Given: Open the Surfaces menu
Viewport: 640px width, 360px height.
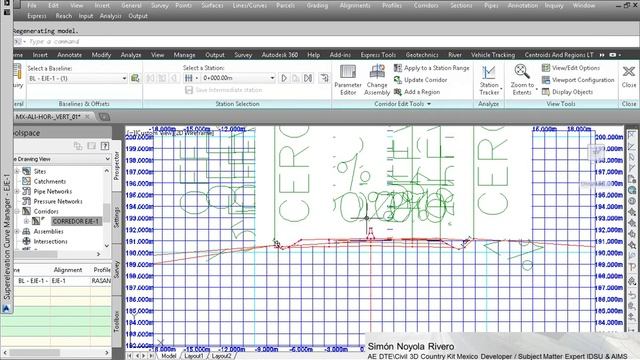Looking at the screenshot, I should click(x=212, y=5).
